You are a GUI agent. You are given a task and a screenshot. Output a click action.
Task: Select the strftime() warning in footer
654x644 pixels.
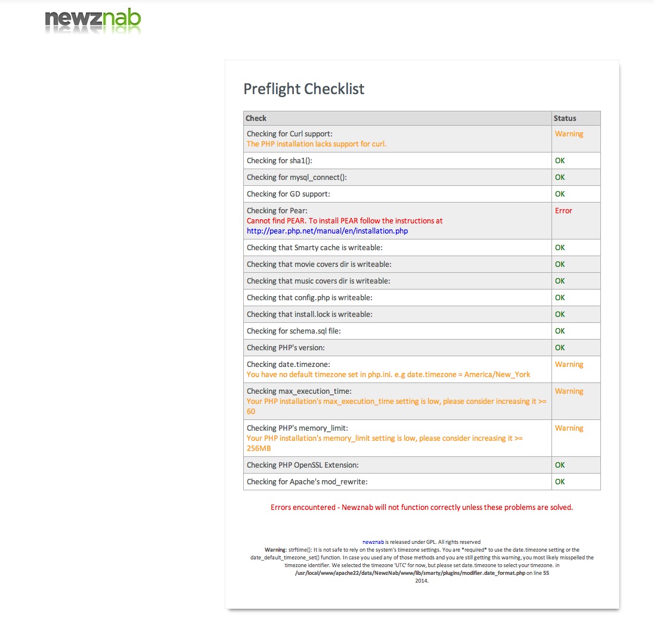(x=421, y=561)
